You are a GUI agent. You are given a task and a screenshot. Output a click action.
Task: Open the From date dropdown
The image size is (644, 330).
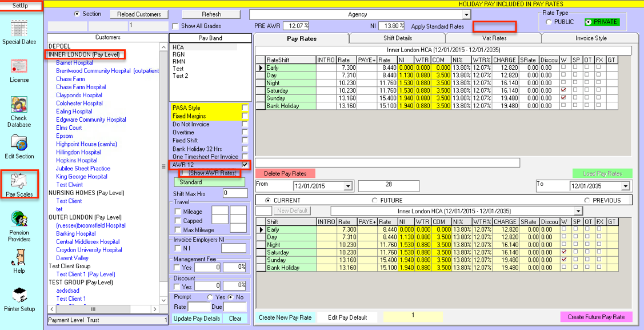(x=348, y=186)
